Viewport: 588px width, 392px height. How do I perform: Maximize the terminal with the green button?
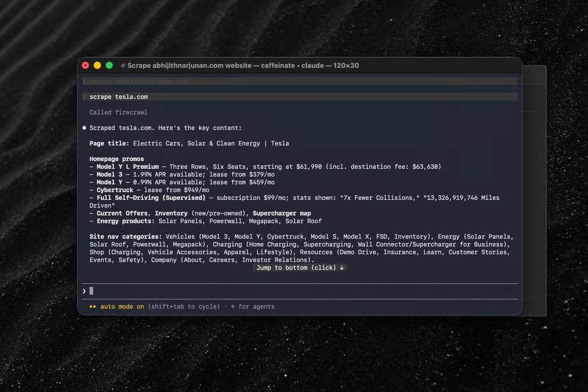(109, 65)
